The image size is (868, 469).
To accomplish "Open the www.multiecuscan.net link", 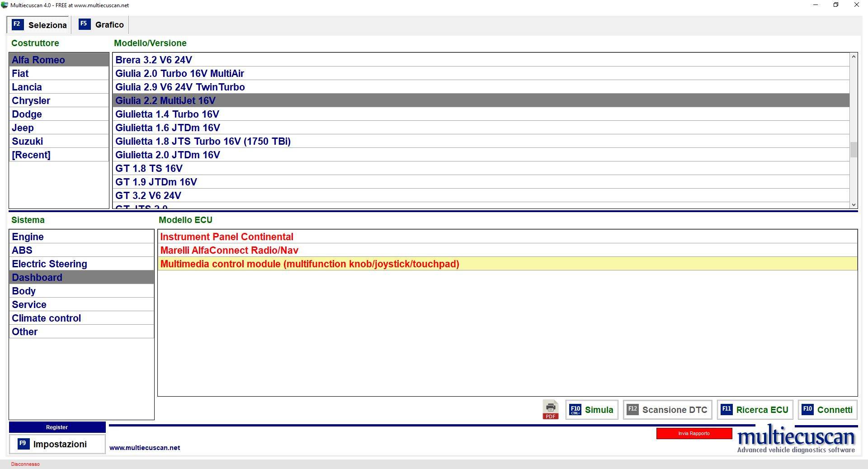I will pyautogui.click(x=145, y=448).
